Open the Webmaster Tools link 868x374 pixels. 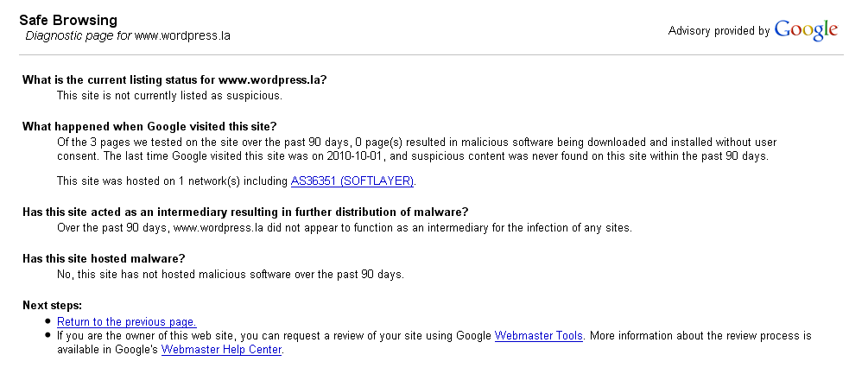point(539,336)
